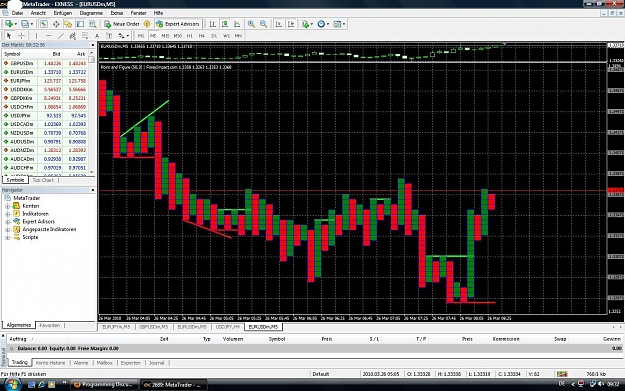Click the yellow diamond icon beside Neue Order
The height and width of the screenshot is (391, 625).
pos(147,24)
